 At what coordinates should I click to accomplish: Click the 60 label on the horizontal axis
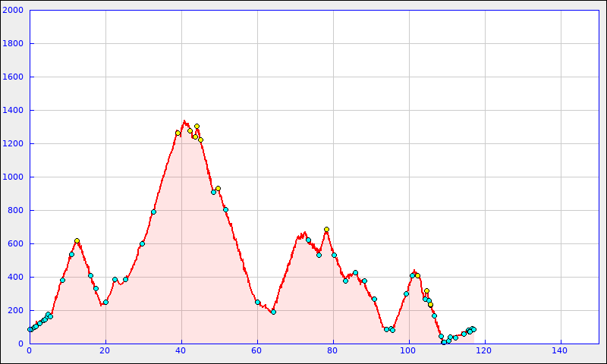click(257, 350)
